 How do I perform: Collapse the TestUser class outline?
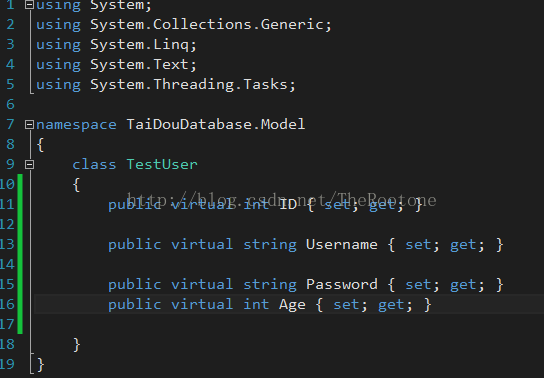pos(29,164)
